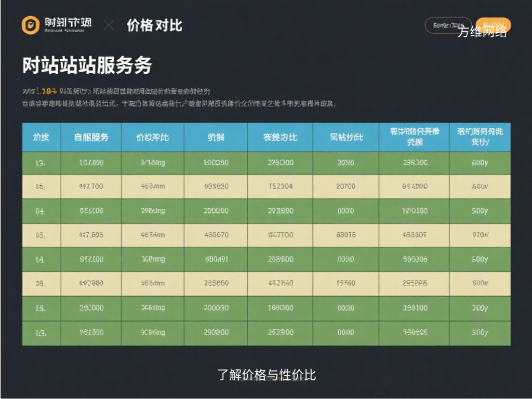Select the × separator icon beside the logo
Viewport: 532px width, 399px height.
tap(109, 24)
